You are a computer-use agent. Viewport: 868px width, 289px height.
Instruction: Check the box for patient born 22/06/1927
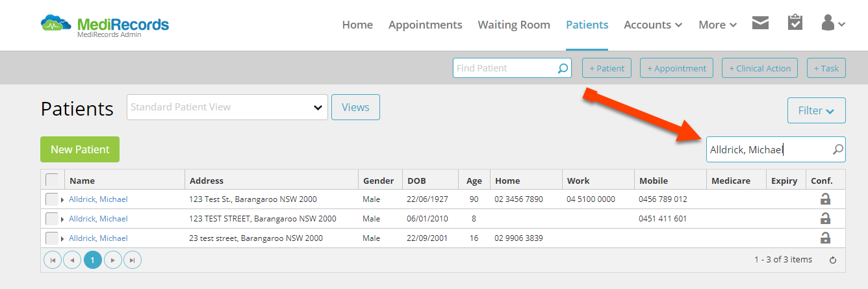click(x=52, y=199)
